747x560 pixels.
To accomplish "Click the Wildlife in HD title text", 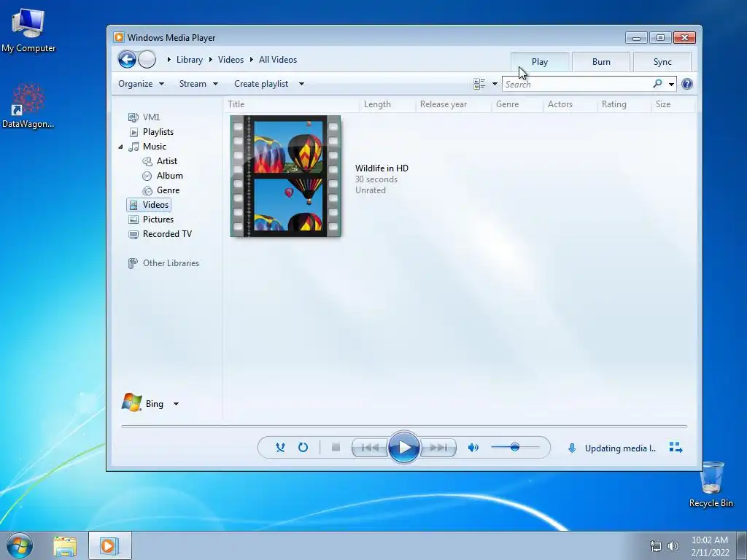I will coord(382,168).
